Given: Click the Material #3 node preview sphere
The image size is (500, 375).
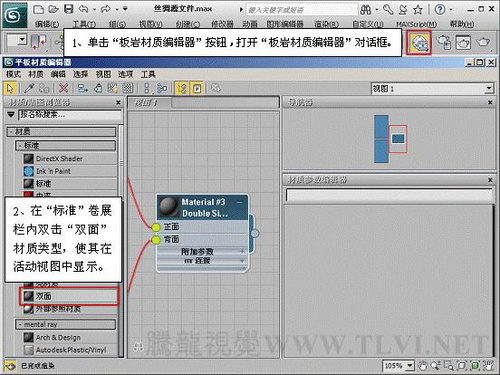Looking at the screenshot, I should [x=169, y=207].
